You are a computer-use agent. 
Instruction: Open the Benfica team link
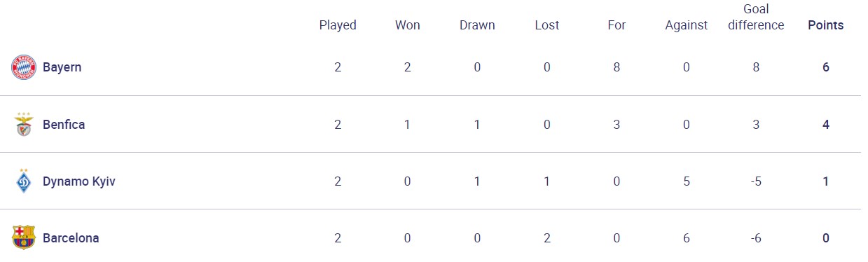pyautogui.click(x=64, y=125)
